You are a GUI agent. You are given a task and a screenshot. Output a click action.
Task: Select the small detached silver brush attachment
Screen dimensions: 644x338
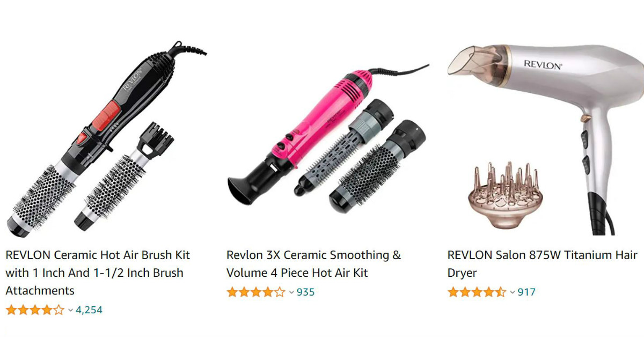(x=125, y=181)
